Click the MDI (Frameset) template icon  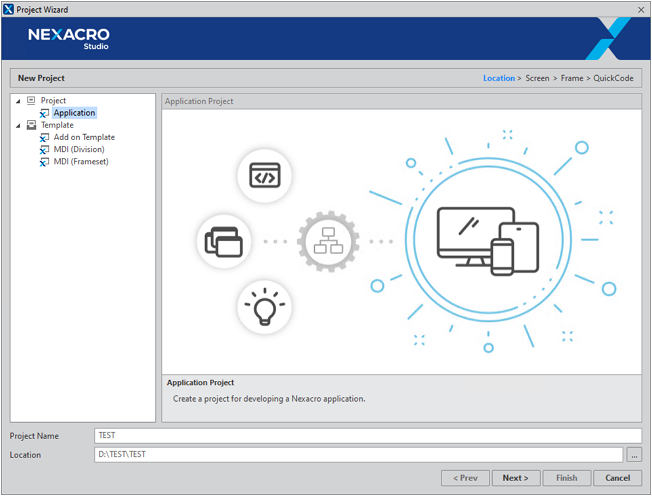tap(45, 162)
